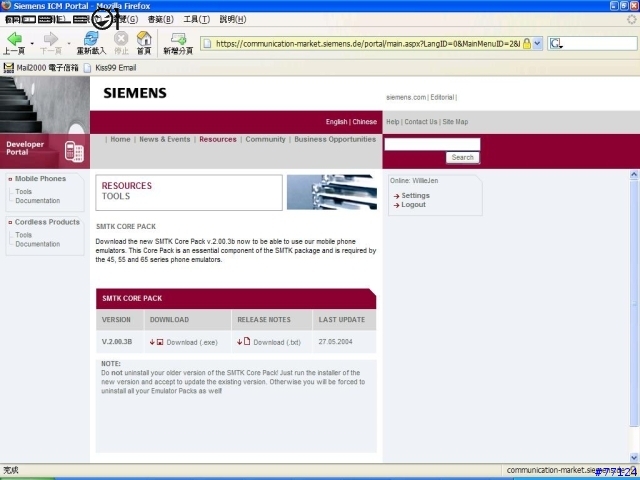Switch the site language to Chinese
Image resolution: width=640 pixels, height=480 pixels.
pyautogui.click(x=364, y=122)
